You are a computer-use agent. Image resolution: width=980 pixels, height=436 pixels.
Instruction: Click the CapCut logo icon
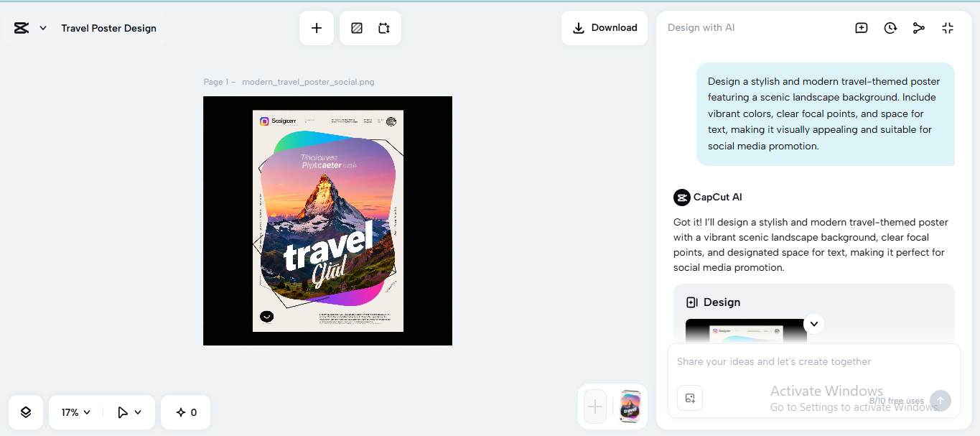(22, 28)
